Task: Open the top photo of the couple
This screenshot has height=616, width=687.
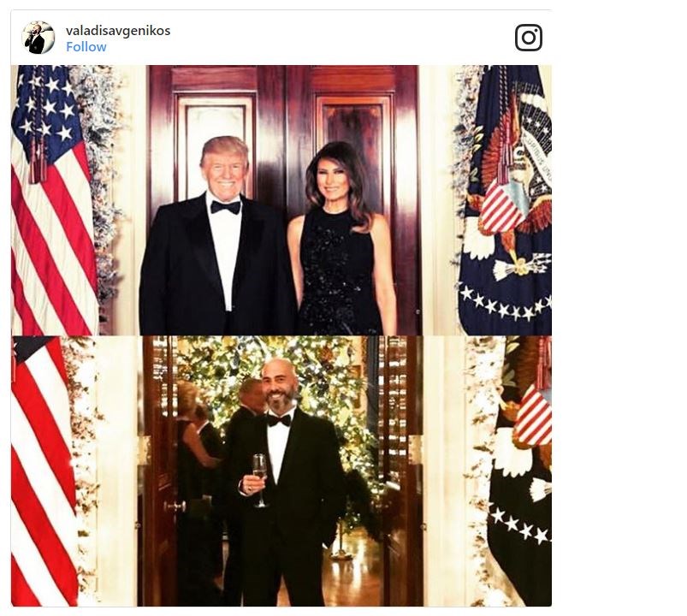Action: coord(281,200)
